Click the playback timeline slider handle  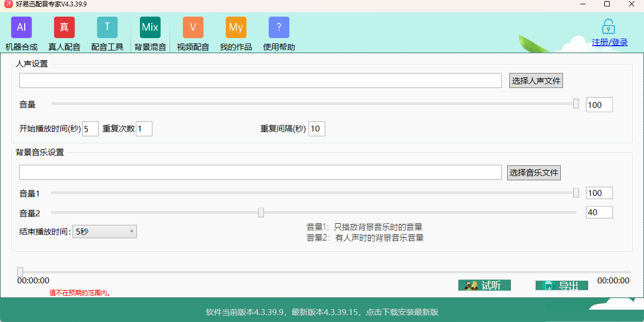click(x=20, y=272)
